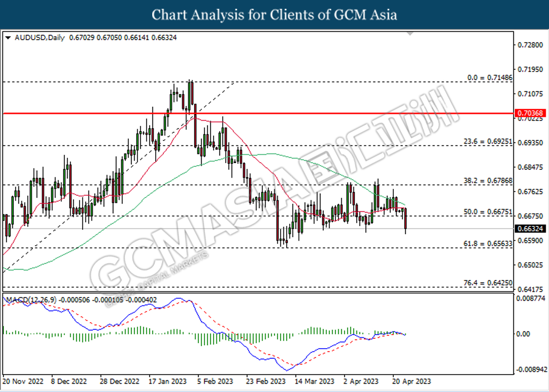The image size is (549, 392).
Task: Click the red 0.70368 price label
Action: click(x=530, y=113)
